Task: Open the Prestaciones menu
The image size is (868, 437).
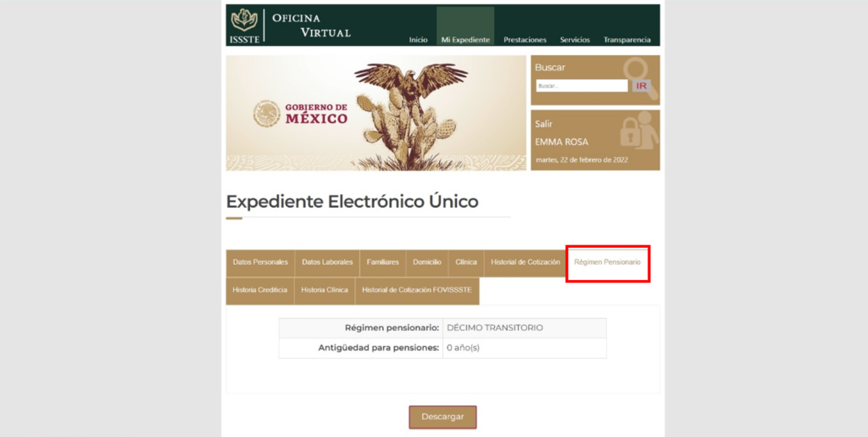Action: pos(525,40)
